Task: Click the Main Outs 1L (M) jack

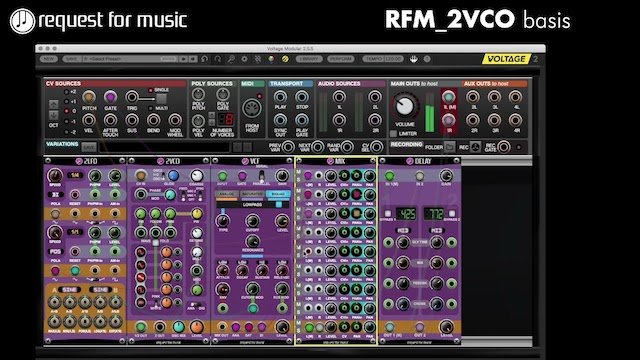Action: [449, 97]
